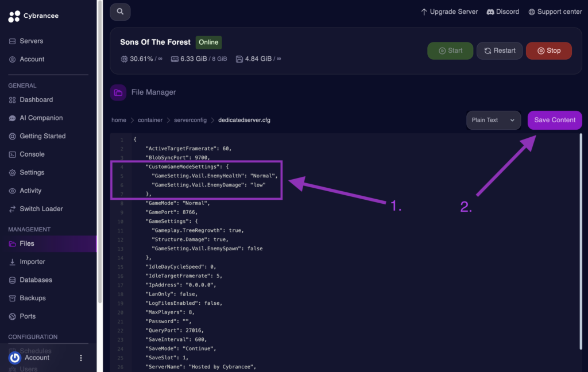Click the dedicatedserver.cfg breadcrumb

pyautogui.click(x=244, y=120)
